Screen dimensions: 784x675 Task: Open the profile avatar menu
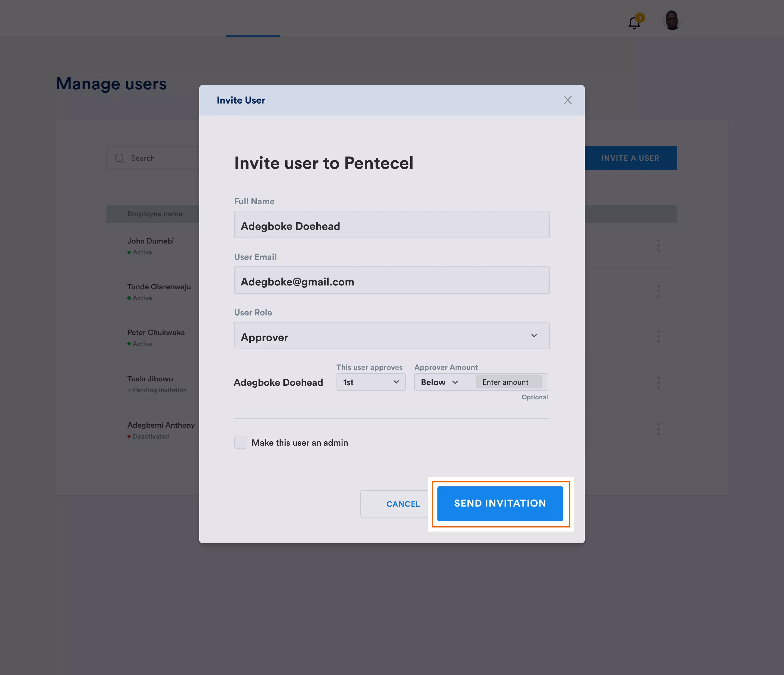672,20
